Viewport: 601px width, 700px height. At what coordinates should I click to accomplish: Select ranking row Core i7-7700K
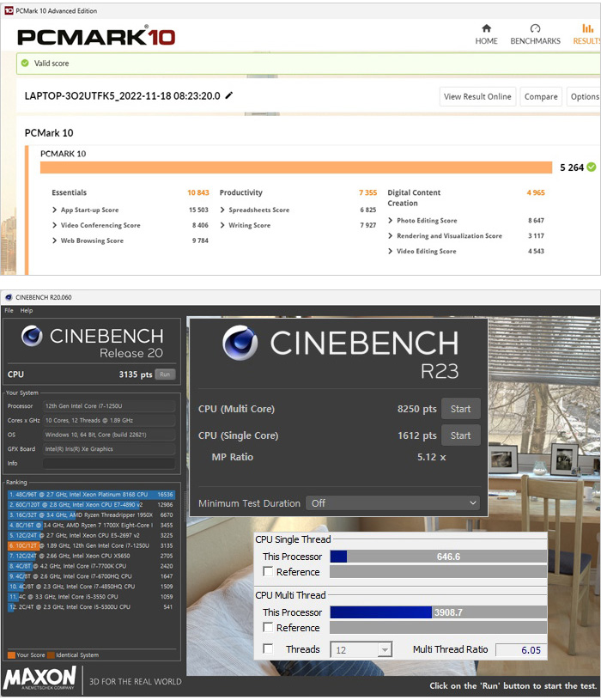pyautogui.click(x=91, y=566)
